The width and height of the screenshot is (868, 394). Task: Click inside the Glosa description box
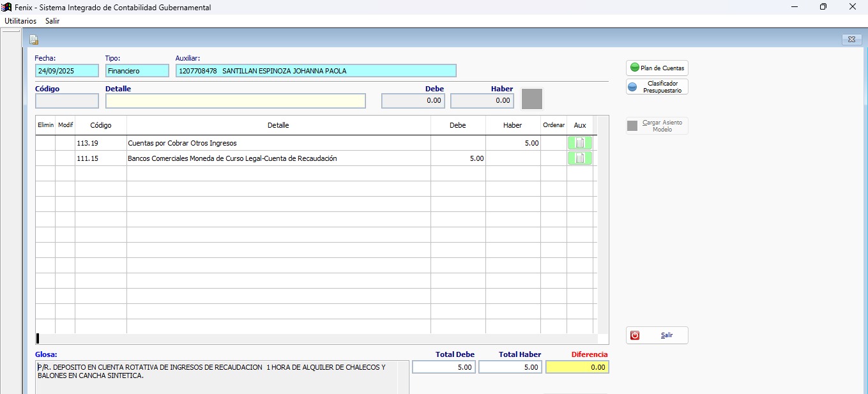[217, 377]
